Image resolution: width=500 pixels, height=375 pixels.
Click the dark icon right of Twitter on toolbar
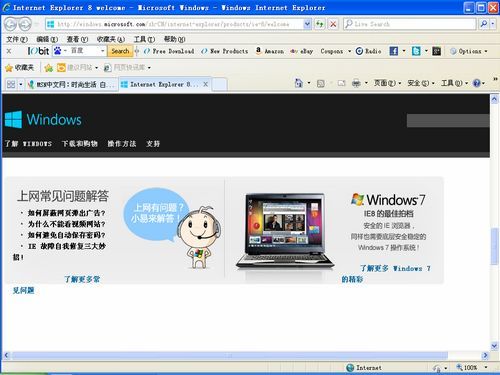(436, 51)
